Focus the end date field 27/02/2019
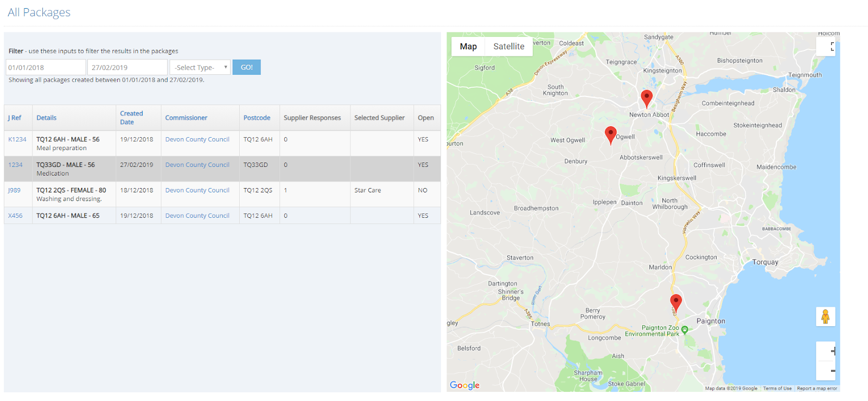868x401 pixels. point(127,67)
